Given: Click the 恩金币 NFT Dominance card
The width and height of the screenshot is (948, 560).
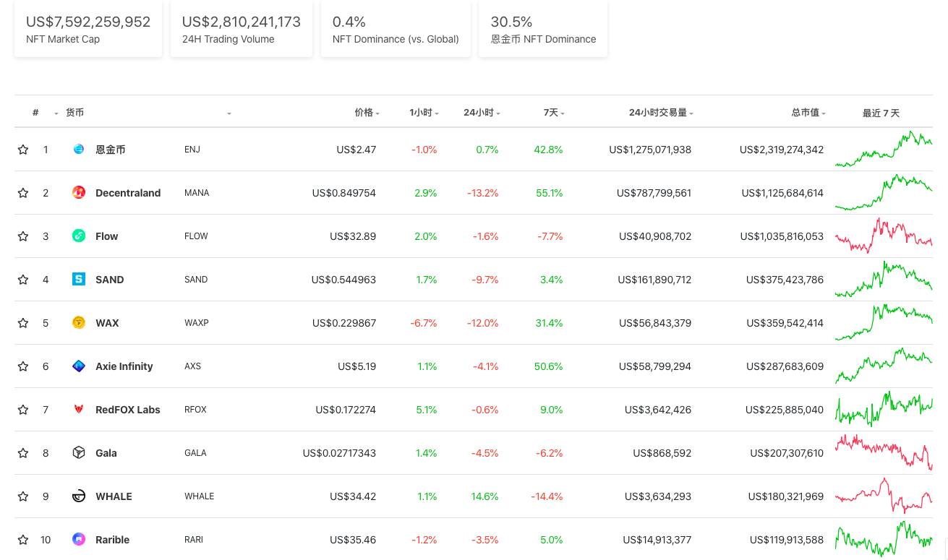Looking at the screenshot, I should [x=543, y=29].
